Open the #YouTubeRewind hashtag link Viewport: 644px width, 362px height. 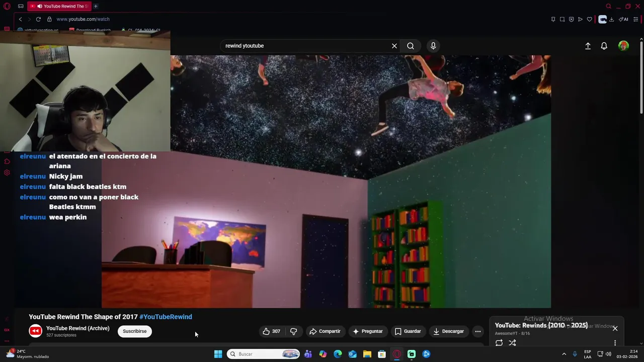(x=166, y=317)
